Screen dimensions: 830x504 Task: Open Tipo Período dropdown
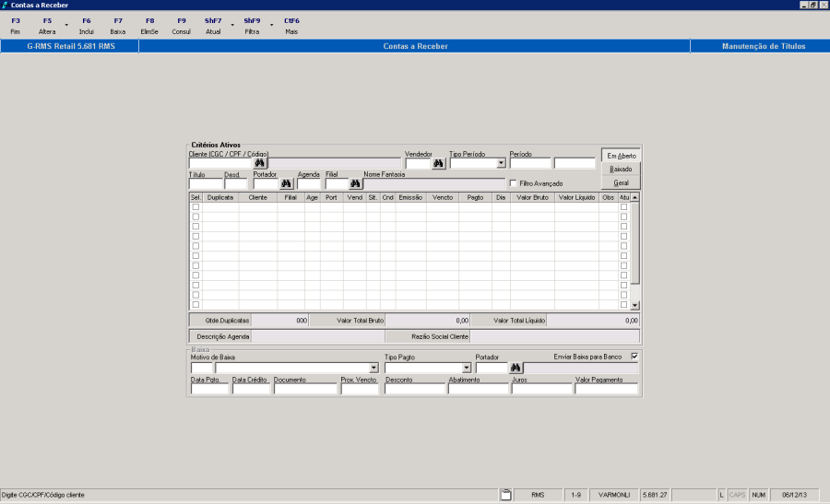501,163
